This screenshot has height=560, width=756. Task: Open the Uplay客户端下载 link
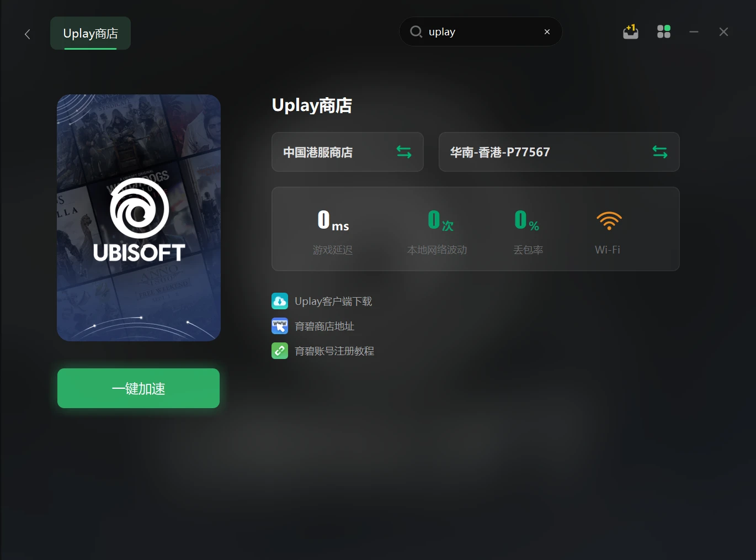coord(333,301)
